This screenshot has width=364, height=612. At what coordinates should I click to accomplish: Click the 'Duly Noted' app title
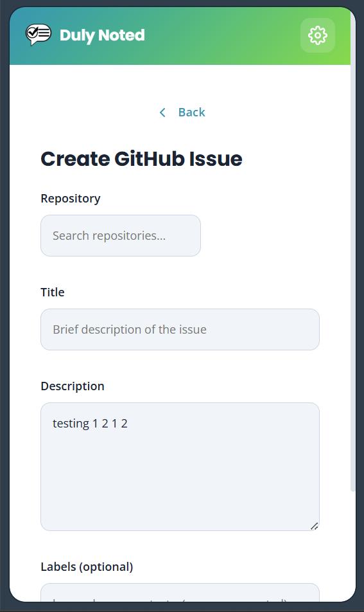pyautogui.click(x=102, y=35)
